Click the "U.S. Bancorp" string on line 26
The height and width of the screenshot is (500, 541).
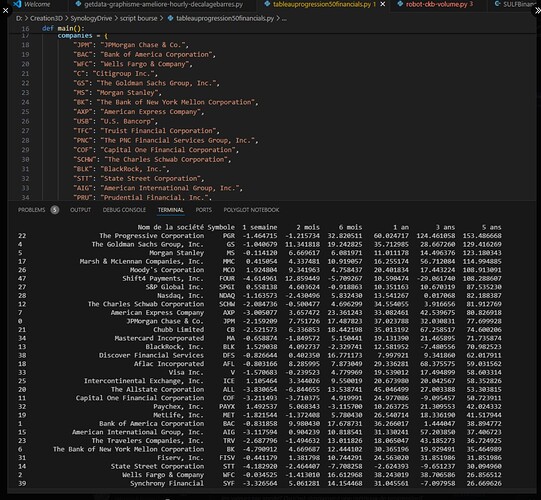(x=127, y=121)
